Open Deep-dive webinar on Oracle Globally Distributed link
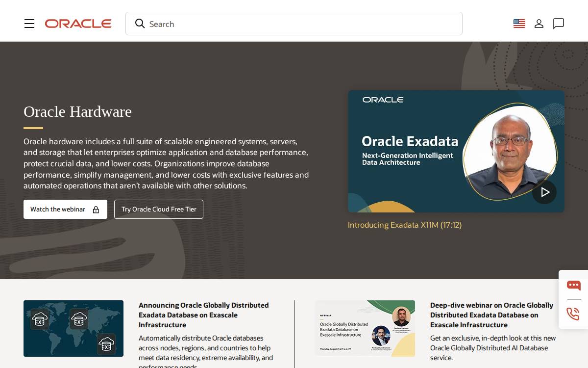This screenshot has height=368, width=588. click(x=492, y=315)
